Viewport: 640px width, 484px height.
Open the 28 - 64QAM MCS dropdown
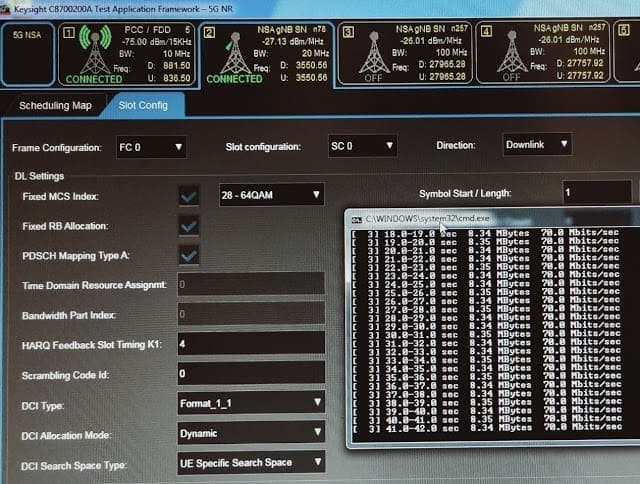[x=271, y=195]
